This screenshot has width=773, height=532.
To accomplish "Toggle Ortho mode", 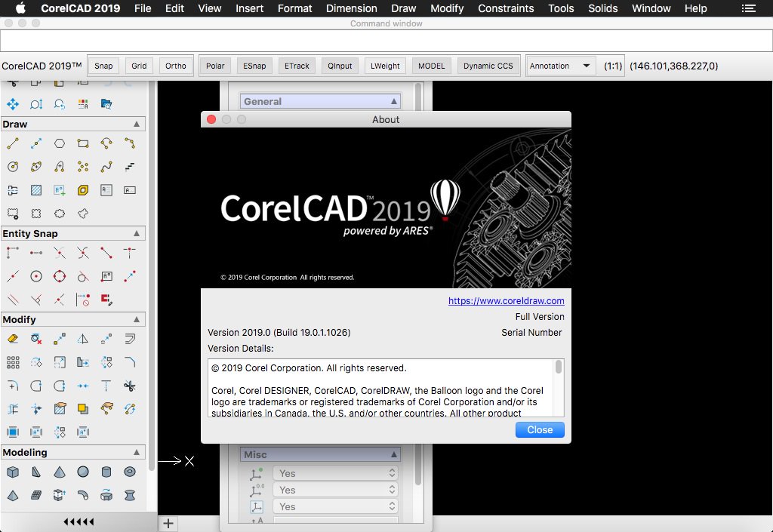I will [x=175, y=66].
